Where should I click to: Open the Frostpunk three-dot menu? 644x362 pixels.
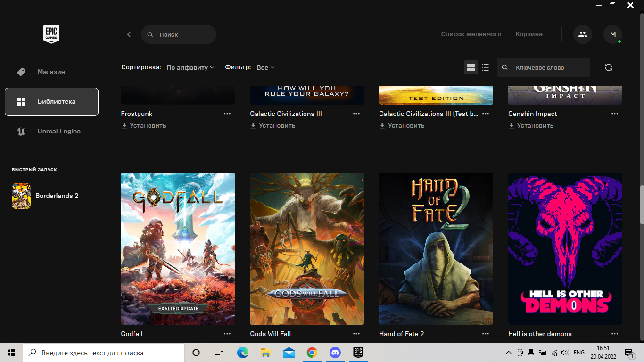pyautogui.click(x=227, y=114)
